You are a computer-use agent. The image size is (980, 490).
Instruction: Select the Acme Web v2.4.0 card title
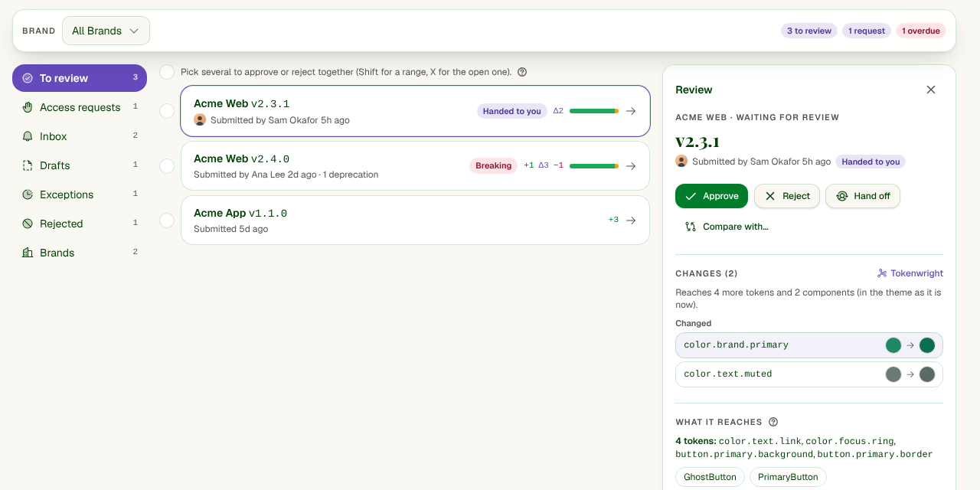click(x=242, y=159)
